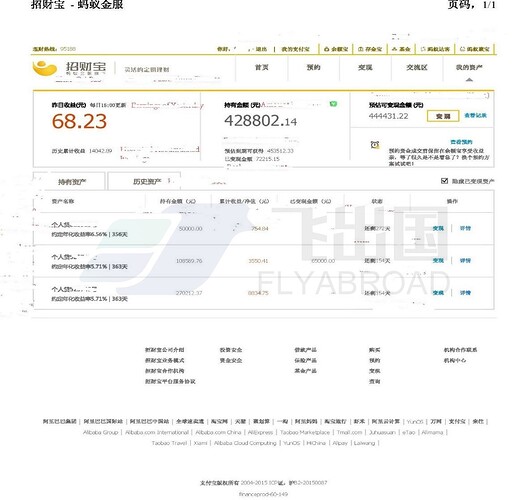Open 购买 footer link
The width and height of the screenshot is (529, 500).
point(374,350)
